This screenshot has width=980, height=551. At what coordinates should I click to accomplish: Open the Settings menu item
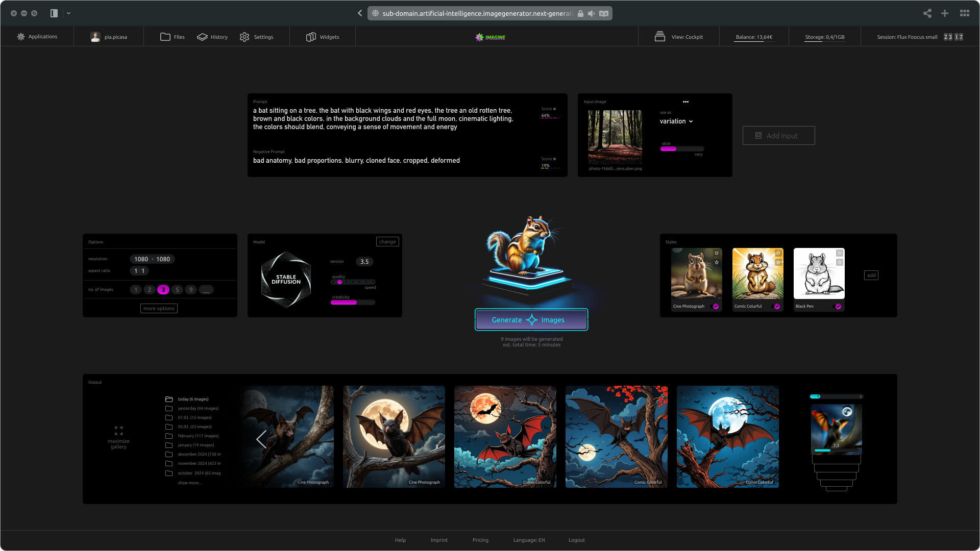point(256,37)
